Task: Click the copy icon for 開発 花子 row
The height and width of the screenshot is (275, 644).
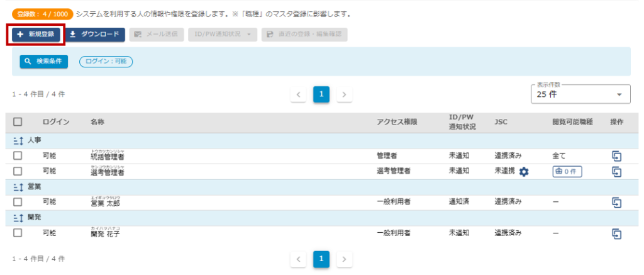Action: coord(616,233)
